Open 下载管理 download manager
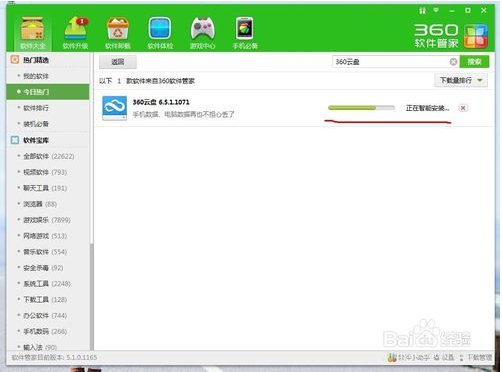 (476, 358)
